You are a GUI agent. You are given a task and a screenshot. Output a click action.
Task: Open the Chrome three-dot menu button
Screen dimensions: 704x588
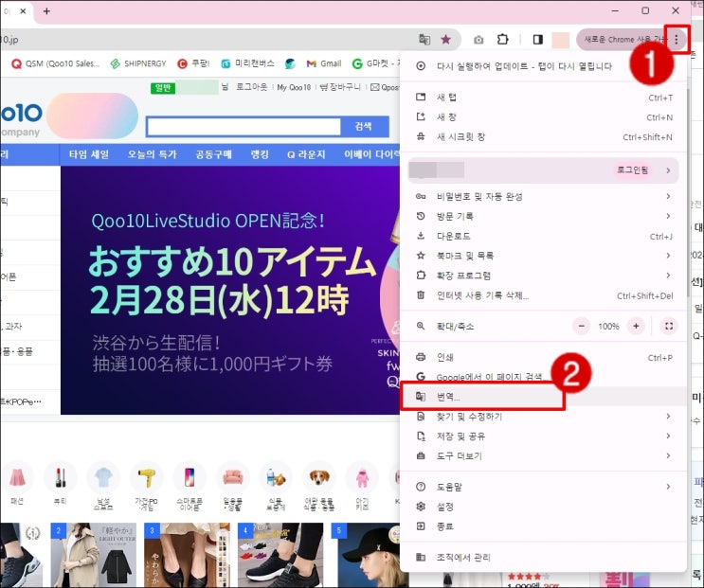[677, 40]
